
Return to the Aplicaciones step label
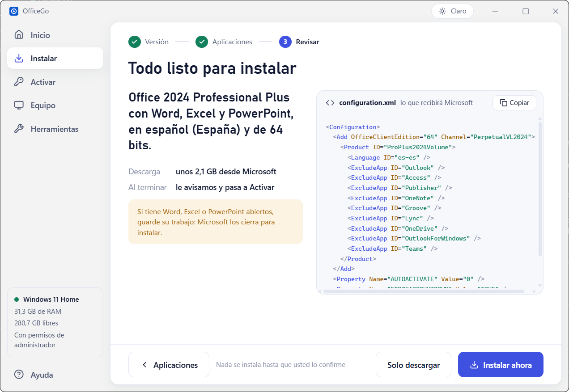232,42
